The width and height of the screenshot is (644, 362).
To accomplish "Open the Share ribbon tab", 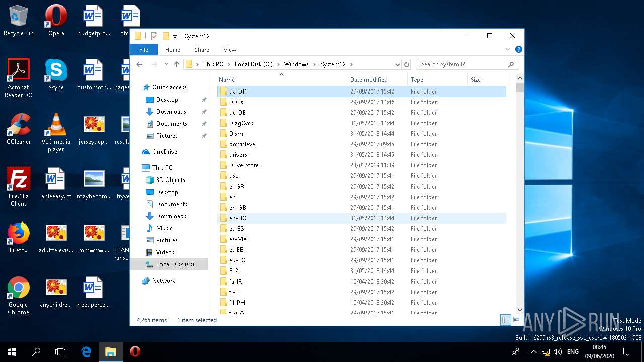I will point(202,49).
